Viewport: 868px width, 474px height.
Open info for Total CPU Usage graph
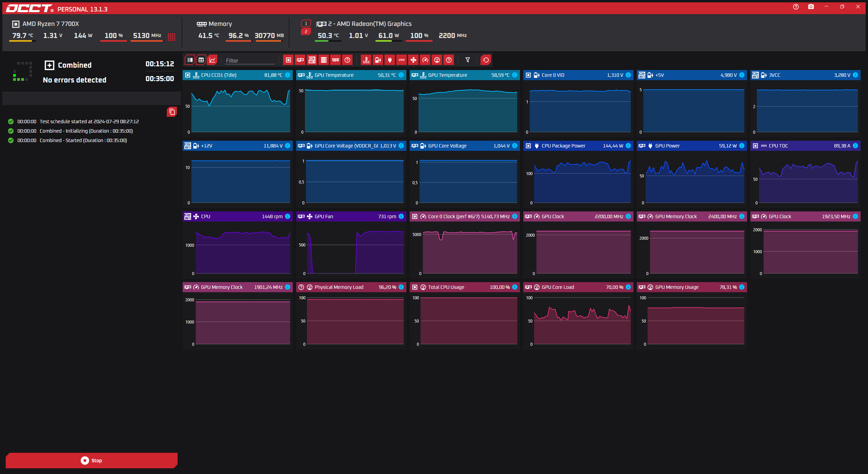(515, 287)
